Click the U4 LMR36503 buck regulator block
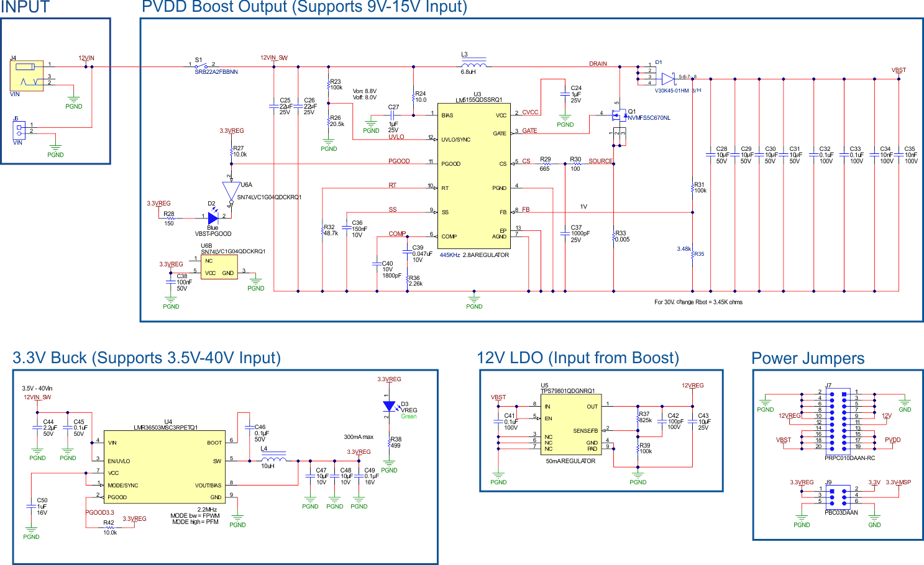Viewport: 924px width, 565px height. (164, 467)
